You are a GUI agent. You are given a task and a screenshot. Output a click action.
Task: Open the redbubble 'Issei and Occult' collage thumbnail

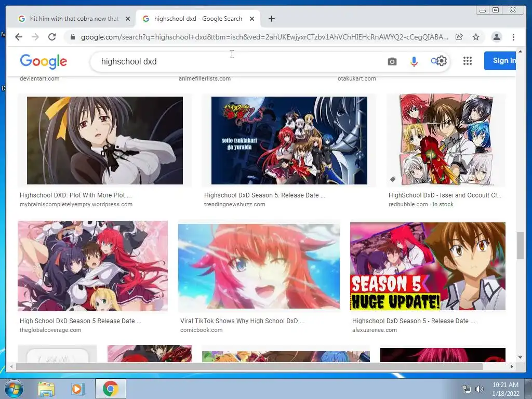coord(446,140)
